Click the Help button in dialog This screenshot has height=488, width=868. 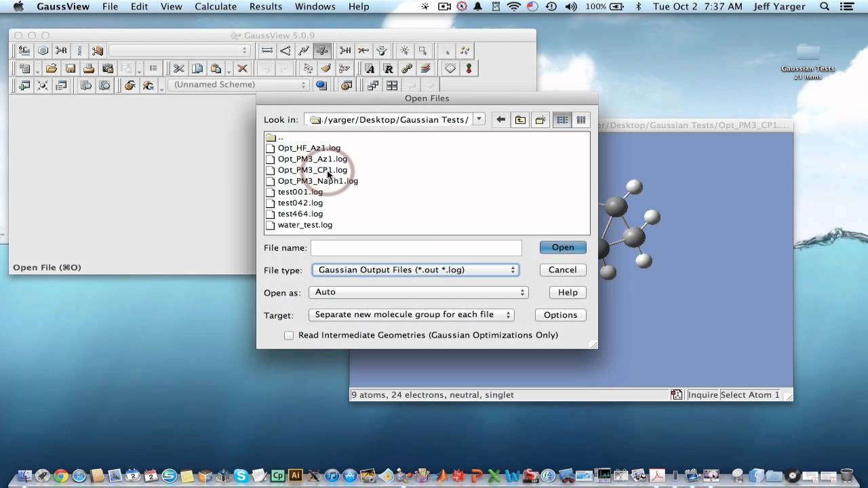click(568, 292)
